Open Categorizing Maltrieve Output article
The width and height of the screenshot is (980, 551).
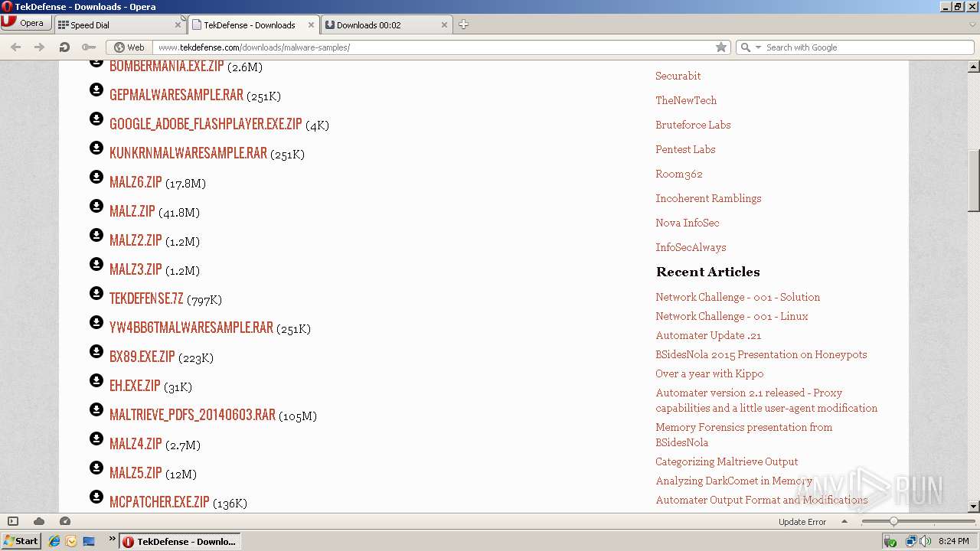coord(727,461)
